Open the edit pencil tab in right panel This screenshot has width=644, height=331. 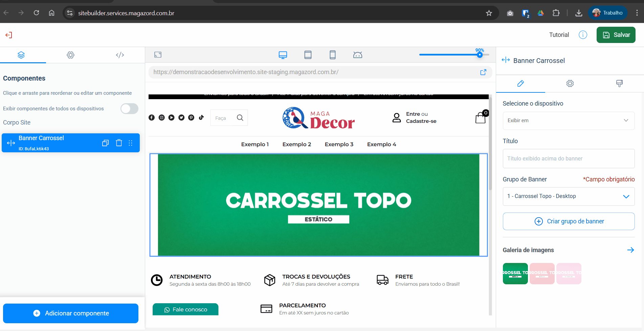[x=520, y=83]
